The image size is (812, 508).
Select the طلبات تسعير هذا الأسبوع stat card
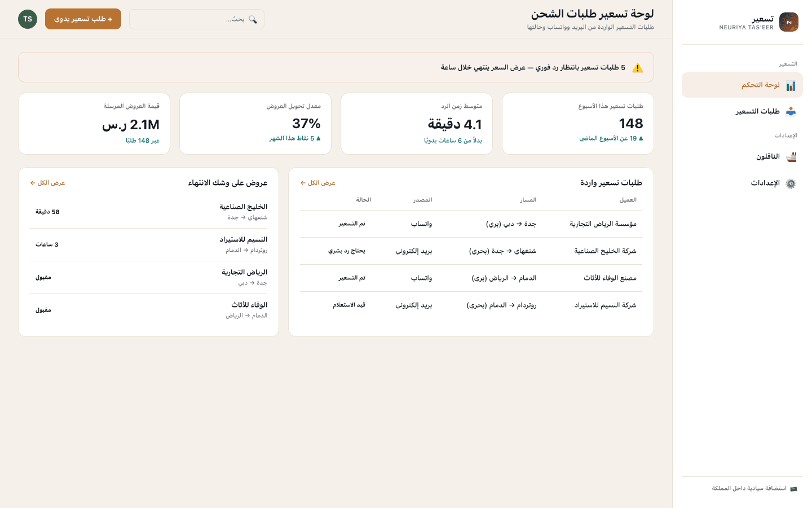point(578,124)
